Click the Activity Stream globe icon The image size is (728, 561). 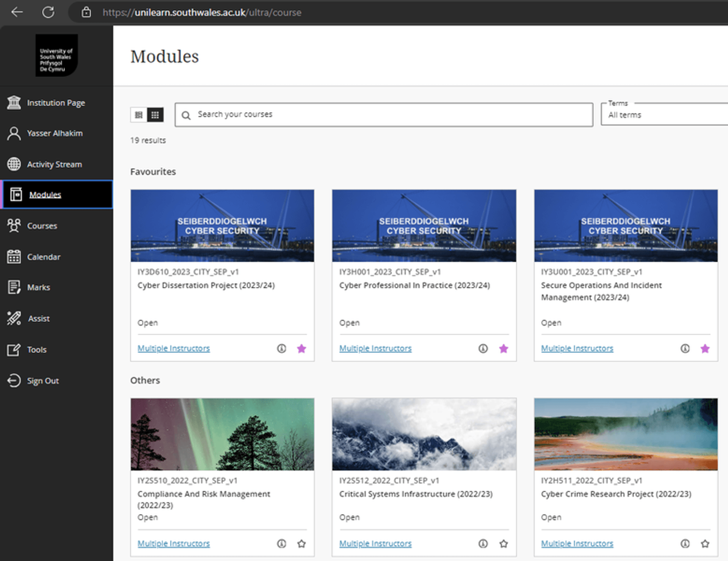tap(14, 164)
